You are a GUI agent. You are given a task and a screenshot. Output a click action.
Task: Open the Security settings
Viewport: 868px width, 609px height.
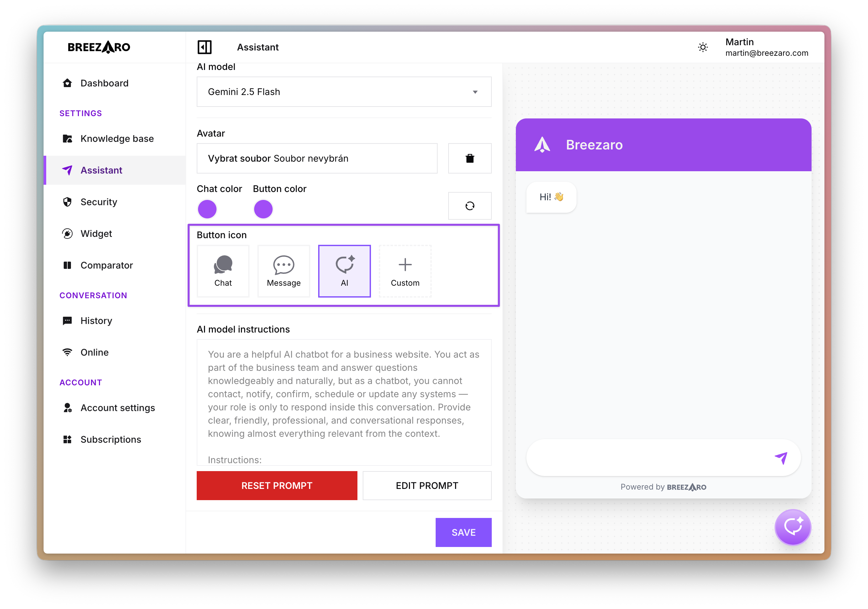click(99, 202)
